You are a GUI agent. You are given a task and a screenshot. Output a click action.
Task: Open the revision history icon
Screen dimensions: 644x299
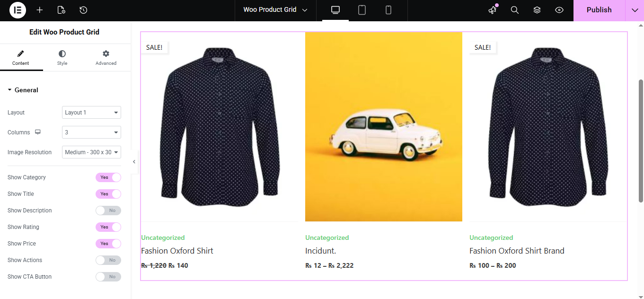tap(83, 10)
